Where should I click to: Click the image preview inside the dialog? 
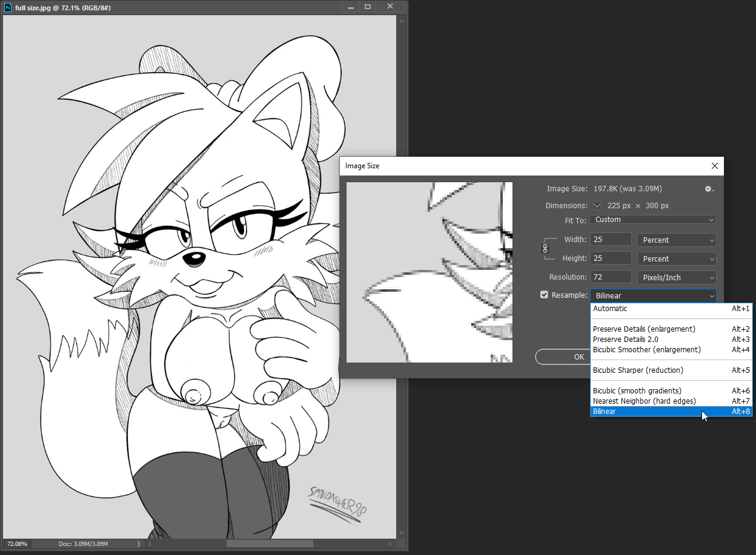(x=429, y=272)
